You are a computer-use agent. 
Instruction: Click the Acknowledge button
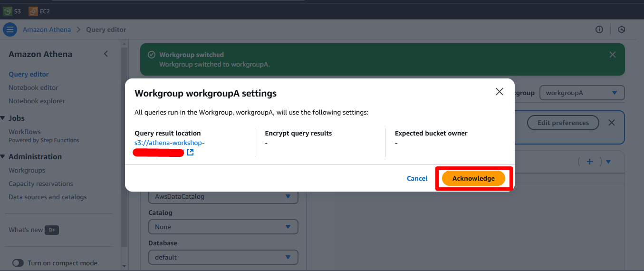(x=473, y=178)
